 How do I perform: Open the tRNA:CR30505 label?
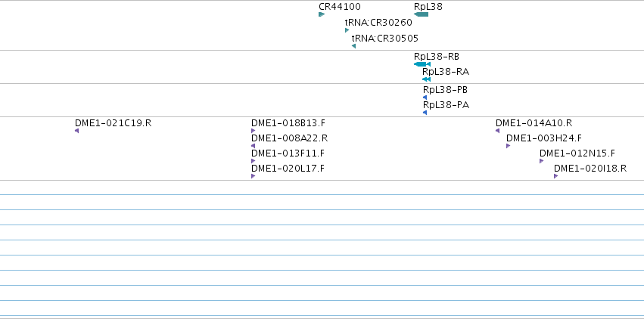point(385,38)
